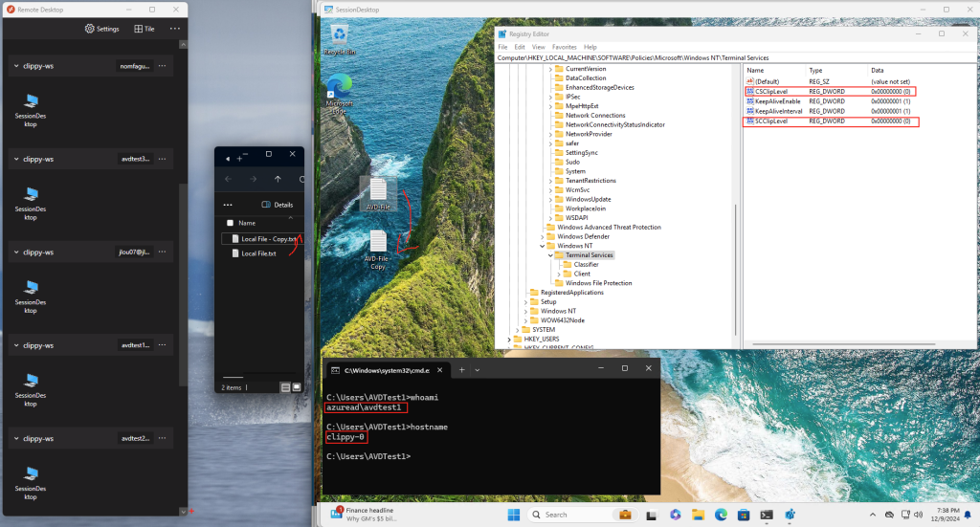
Task: Click Remote Desktop list scroll-up arrow
Action: click(x=183, y=44)
